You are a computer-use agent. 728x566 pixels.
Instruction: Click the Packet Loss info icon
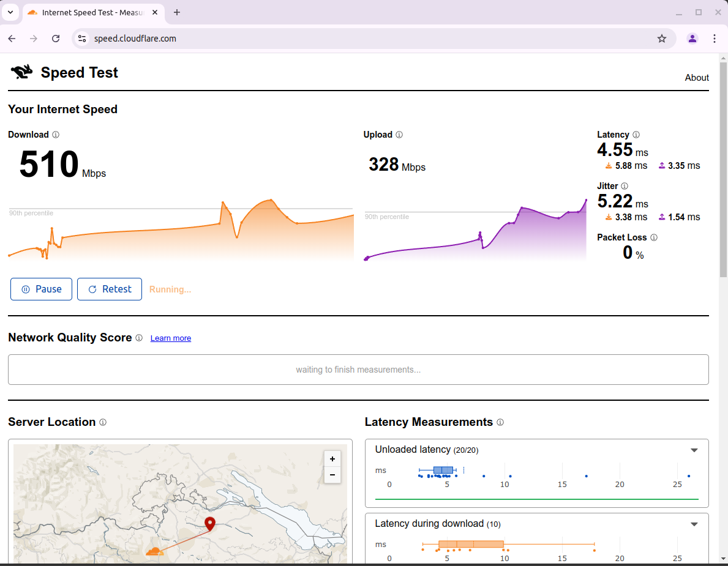[x=653, y=237]
